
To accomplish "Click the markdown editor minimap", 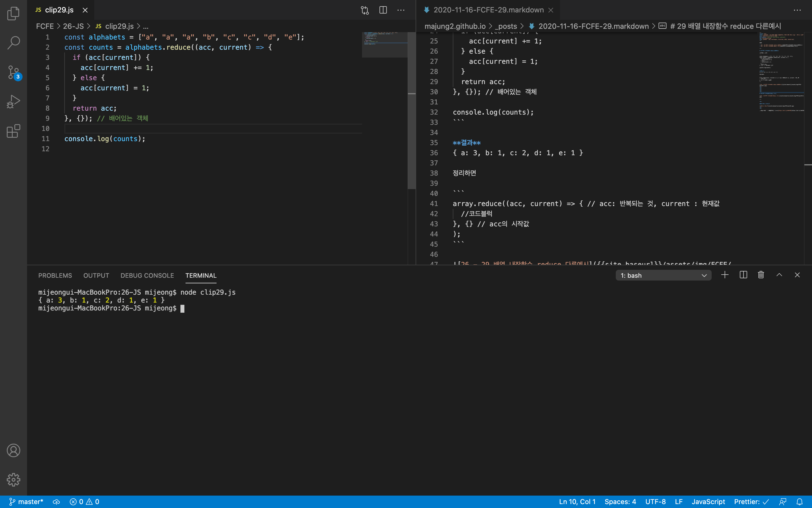I will [782, 72].
